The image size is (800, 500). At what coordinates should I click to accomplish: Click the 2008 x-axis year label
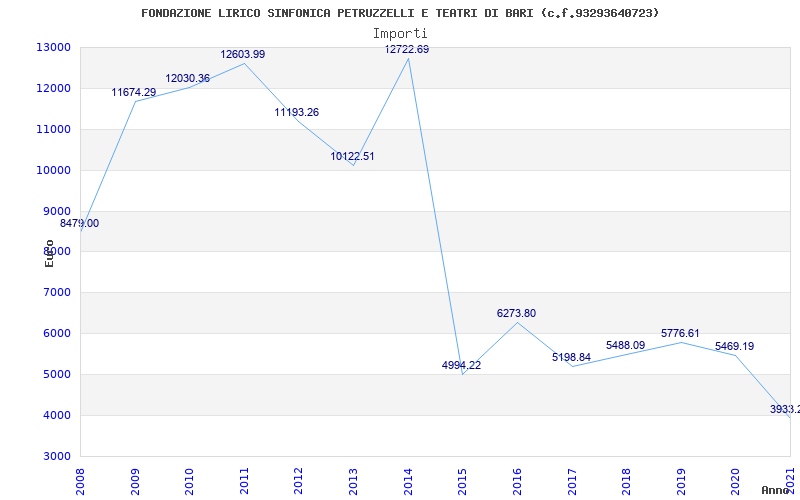[x=80, y=482]
